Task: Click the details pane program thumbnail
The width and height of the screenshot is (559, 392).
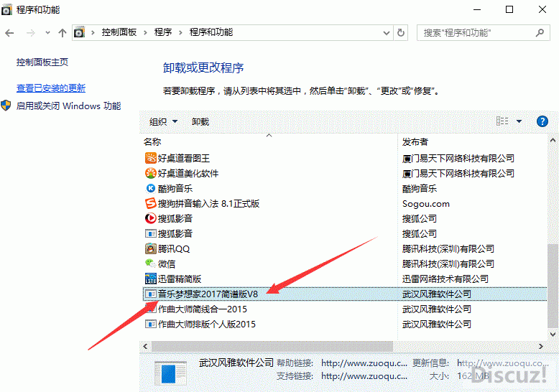Action: click(170, 373)
